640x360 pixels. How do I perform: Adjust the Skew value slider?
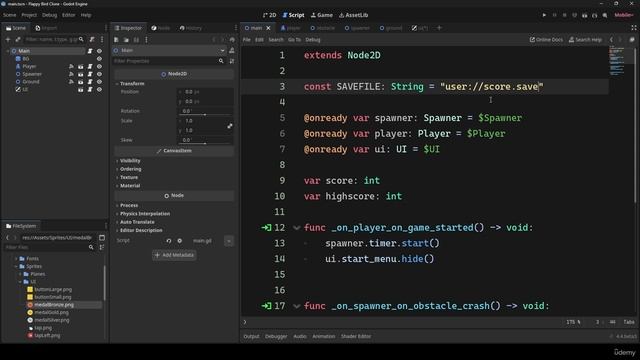[205, 144]
